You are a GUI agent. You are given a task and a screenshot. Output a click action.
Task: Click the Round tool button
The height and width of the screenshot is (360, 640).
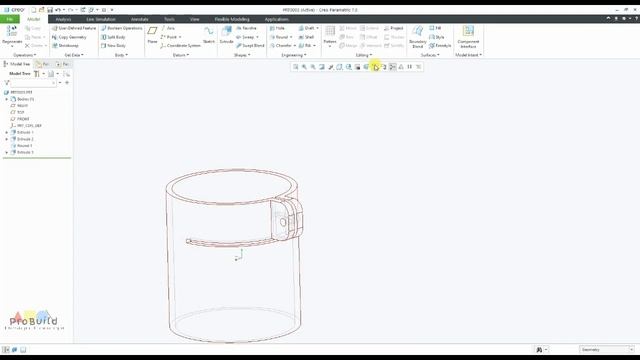coord(281,37)
